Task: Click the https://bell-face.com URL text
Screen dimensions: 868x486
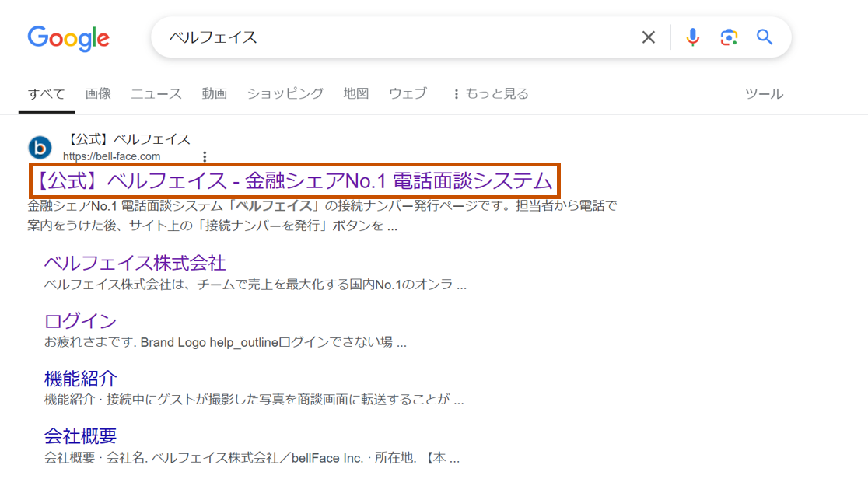Action: (112, 156)
